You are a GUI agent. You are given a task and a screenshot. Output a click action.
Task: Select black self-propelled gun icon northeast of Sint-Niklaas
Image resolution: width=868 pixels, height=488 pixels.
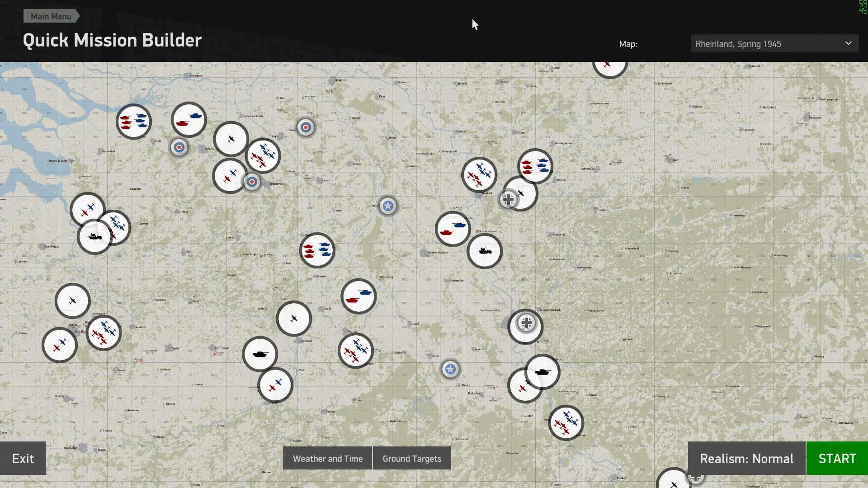[94, 236]
